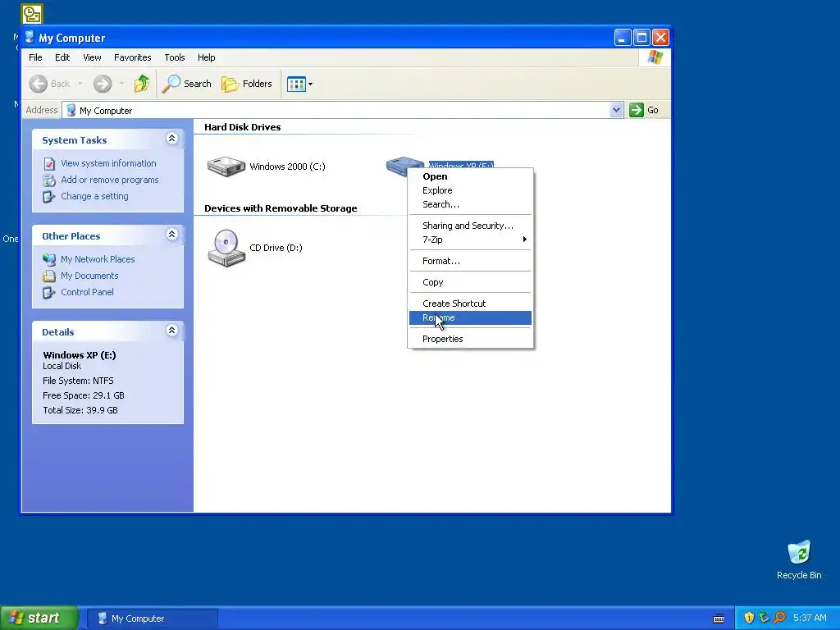Choose Create Shortcut in context menu
The image size is (840, 630).
[x=470, y=304]
